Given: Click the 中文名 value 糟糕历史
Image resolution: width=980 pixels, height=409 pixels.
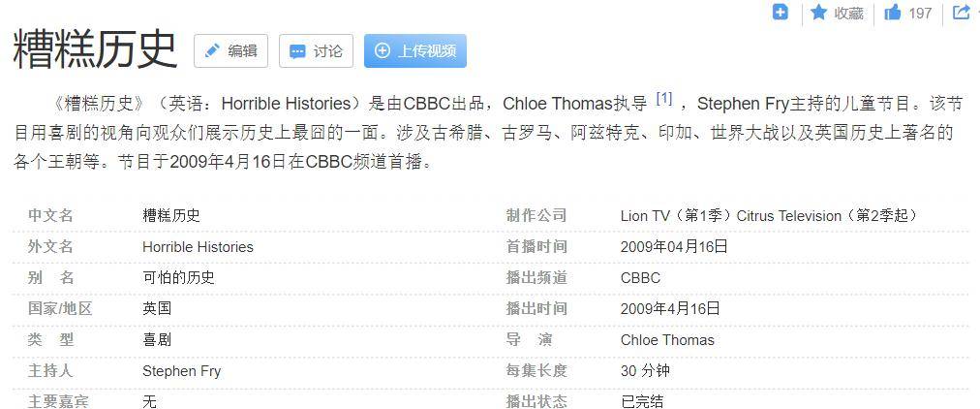Looking at the screenshot, I should (x=171, y=216).
